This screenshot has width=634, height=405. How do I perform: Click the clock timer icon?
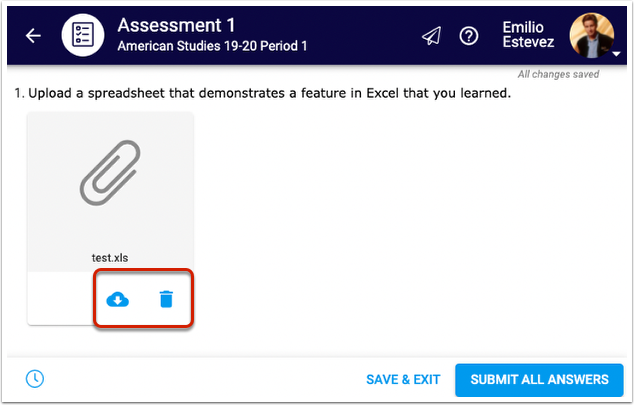tap(35, 379)
